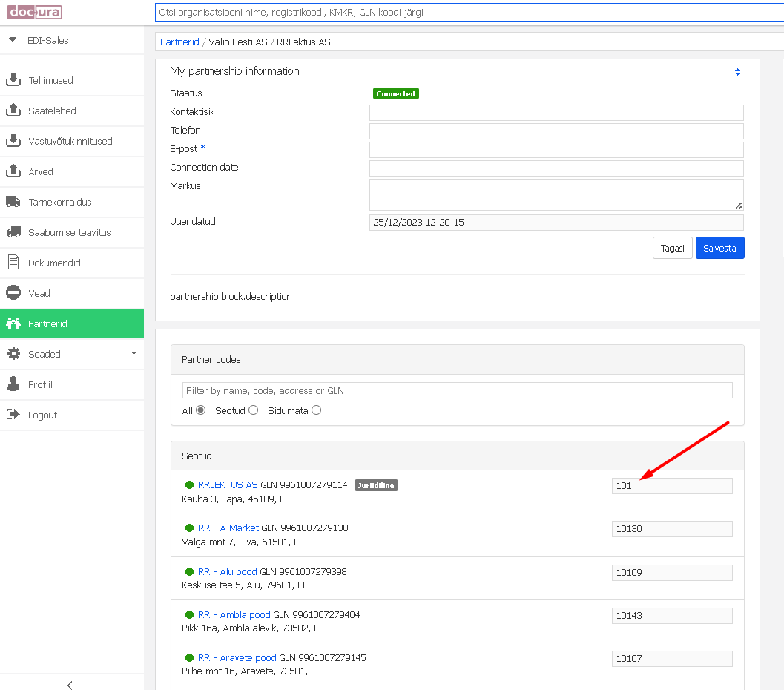Select the All radio filter
This screenshot has height=690, width=784.
[200, 410]
